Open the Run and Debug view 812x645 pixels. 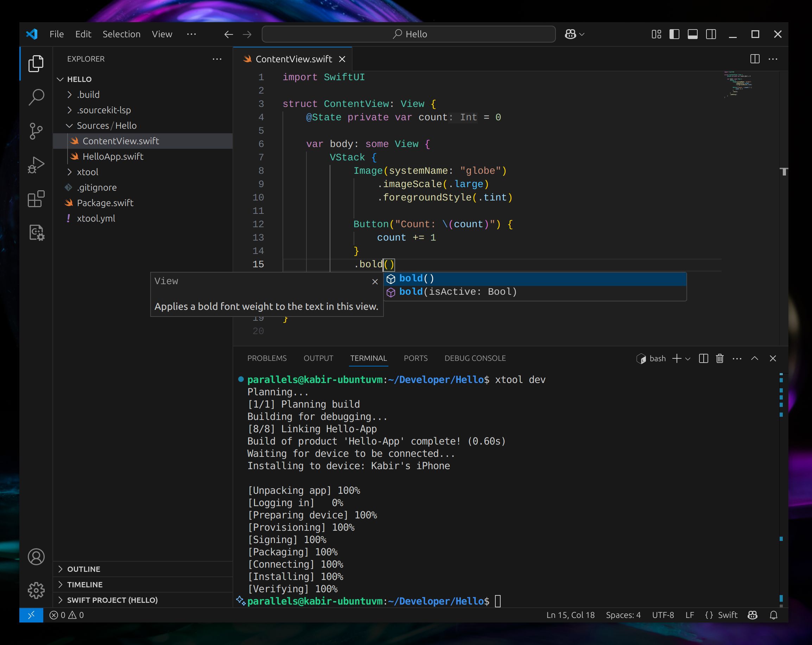coord(36,164)
